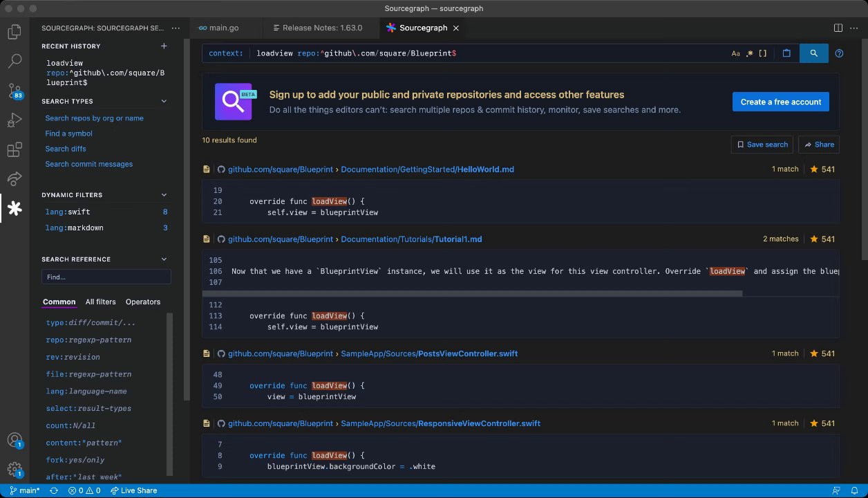Click Search repos by org or name
868x498 pixels.
95,118
